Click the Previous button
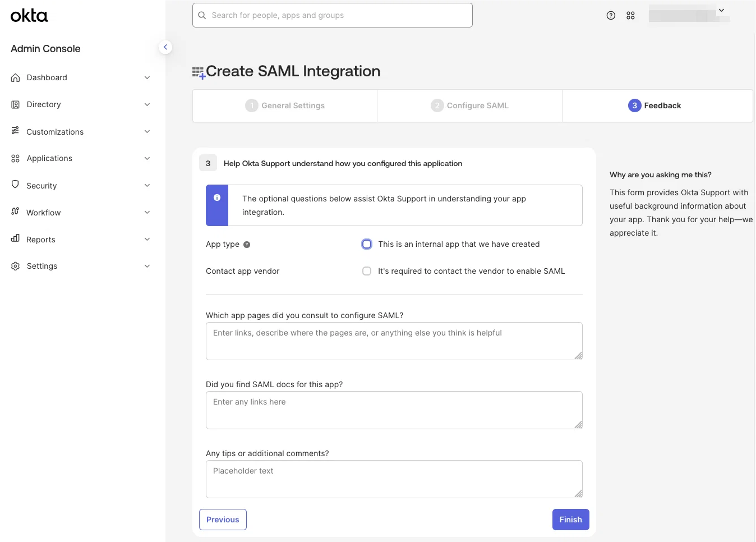The height and width of the screenshot is (542, 756). (x=223, y=520)
